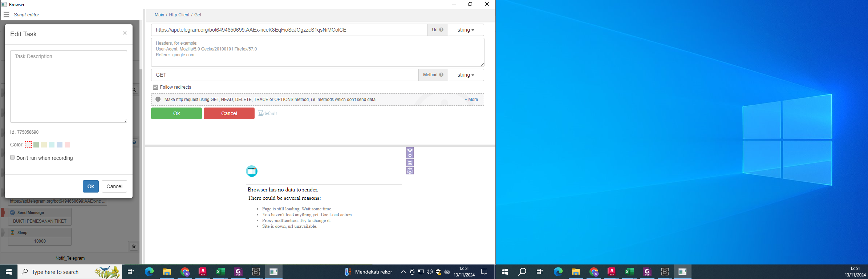Open the Method string type dropdown

coord(466,75)
